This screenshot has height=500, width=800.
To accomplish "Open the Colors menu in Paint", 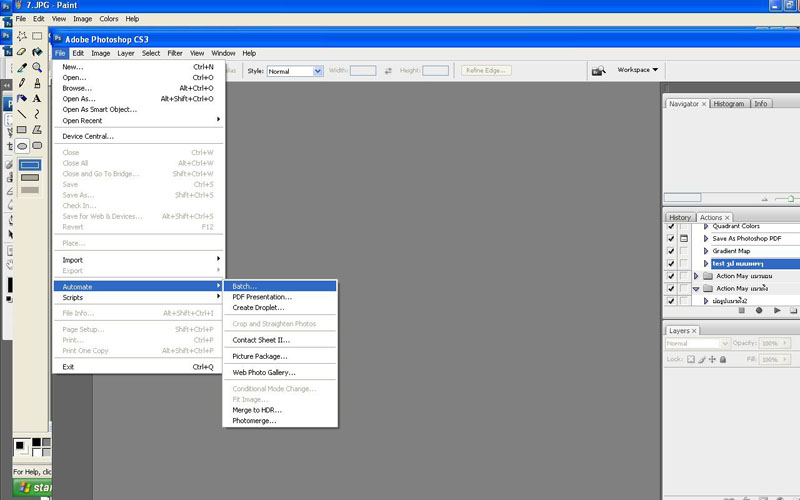I will tap(109, 19).
